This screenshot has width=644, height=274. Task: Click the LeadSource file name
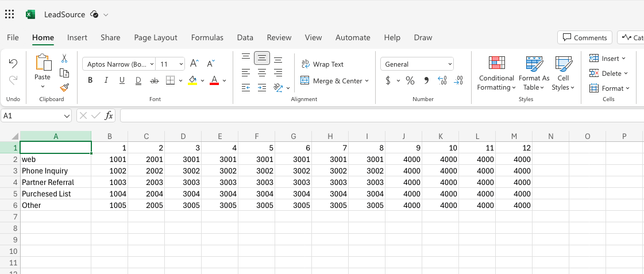[64, 14]
